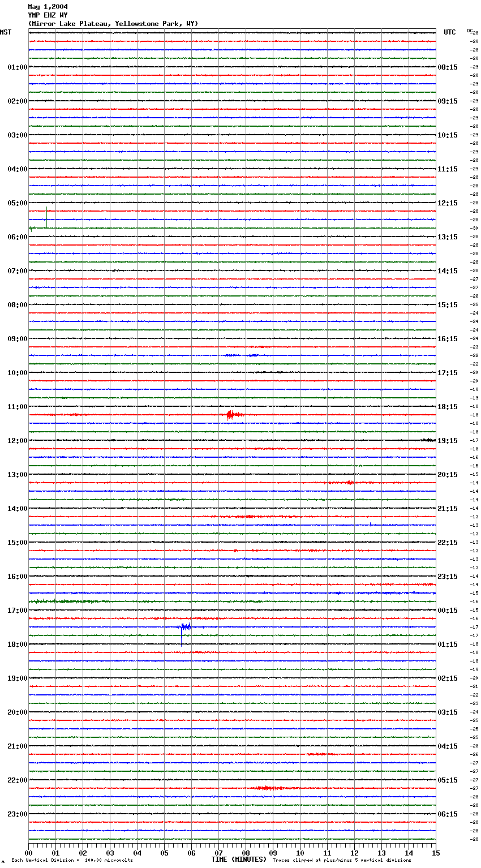Click the '14:15' UTC time label
Viewport: 481px width, 868px height.
click(448, 271)
